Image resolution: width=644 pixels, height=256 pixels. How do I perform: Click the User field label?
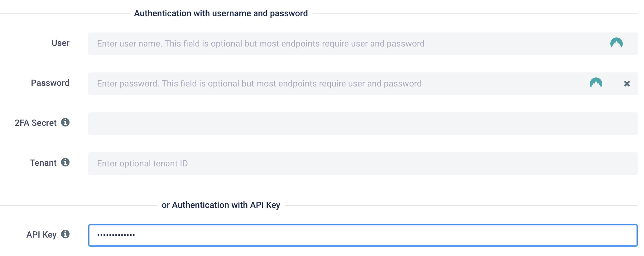pyautogui.click(x=60, y=43)
